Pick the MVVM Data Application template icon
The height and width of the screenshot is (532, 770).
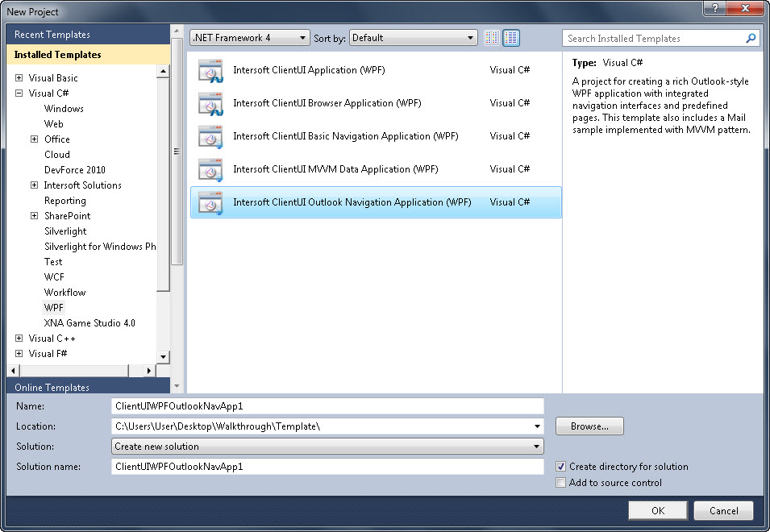[x=210, y=169]
